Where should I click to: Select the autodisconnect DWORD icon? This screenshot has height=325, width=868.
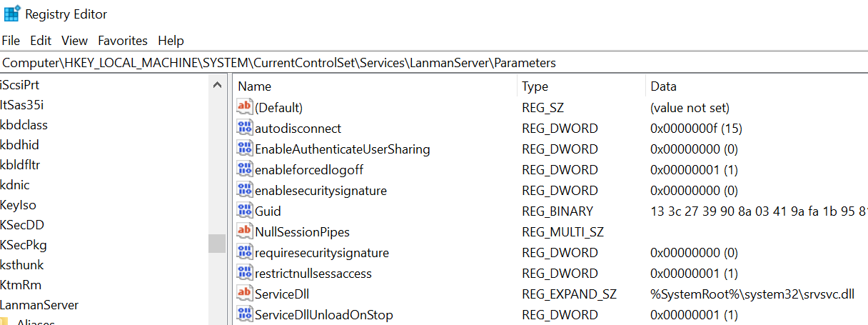point(245,128)
